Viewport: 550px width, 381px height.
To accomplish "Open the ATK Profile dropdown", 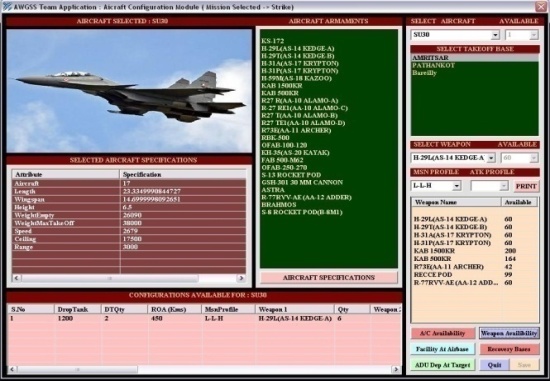I will pos(503,186).
